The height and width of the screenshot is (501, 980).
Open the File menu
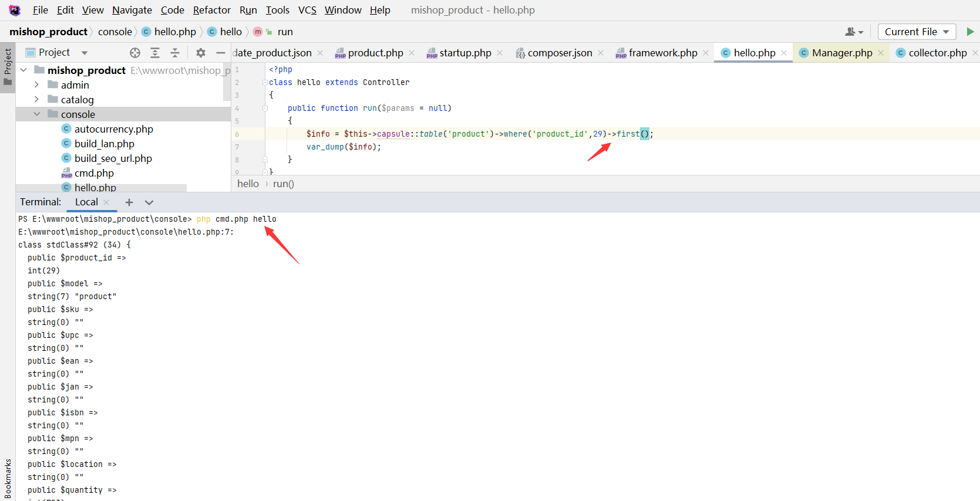coord(41,10)
